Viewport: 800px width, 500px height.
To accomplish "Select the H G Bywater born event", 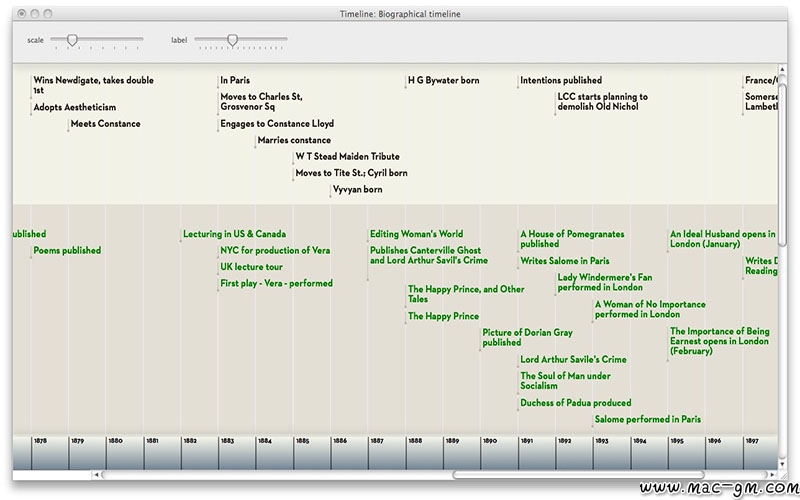I will click(443, 80).
